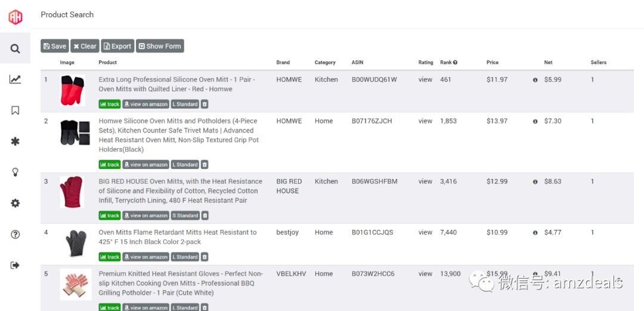644x311 pixels.
Task: Click the sign-out icon in sidebar
Action: (x=15, y=266)
